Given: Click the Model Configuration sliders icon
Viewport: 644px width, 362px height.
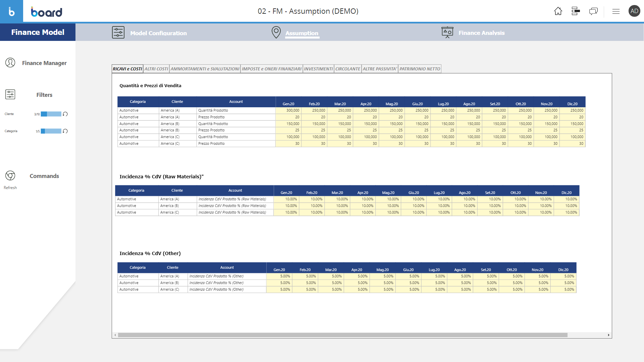Looking at the screenshot, I should click(x=118, y=33).
